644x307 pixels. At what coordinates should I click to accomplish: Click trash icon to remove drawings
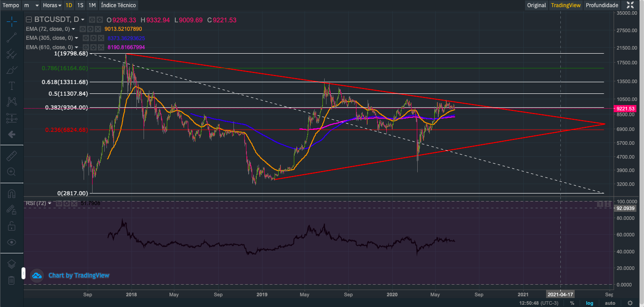12,280
